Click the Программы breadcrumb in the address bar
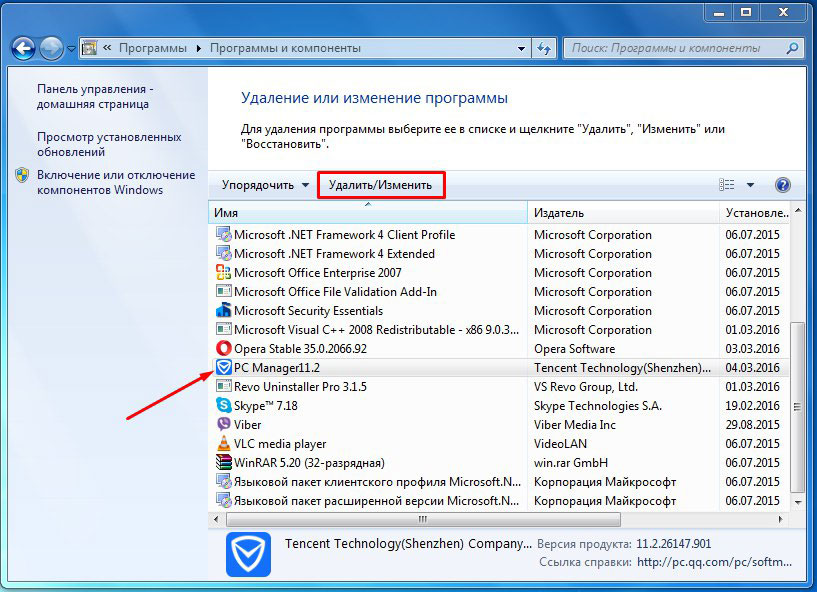Image resolution: width=817 pixels, height=592 pixels. coord(151,48)
